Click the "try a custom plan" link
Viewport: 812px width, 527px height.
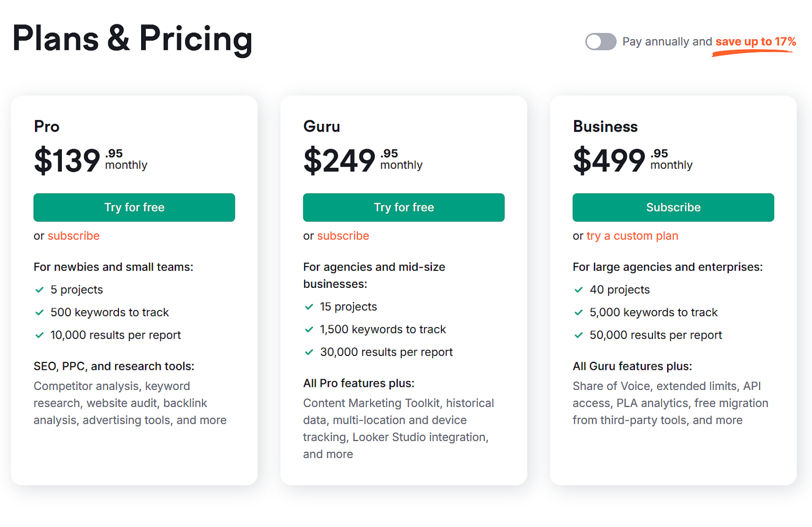pos(632,236)
